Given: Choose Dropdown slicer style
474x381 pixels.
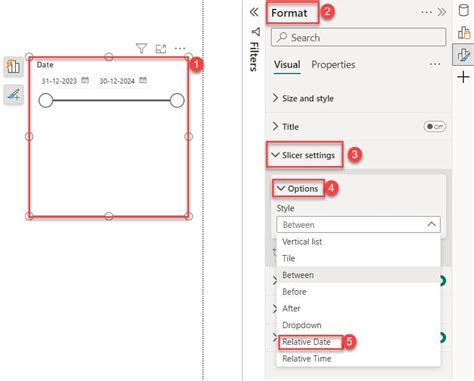Looking at the screenshot, I should tap(358, 325).
